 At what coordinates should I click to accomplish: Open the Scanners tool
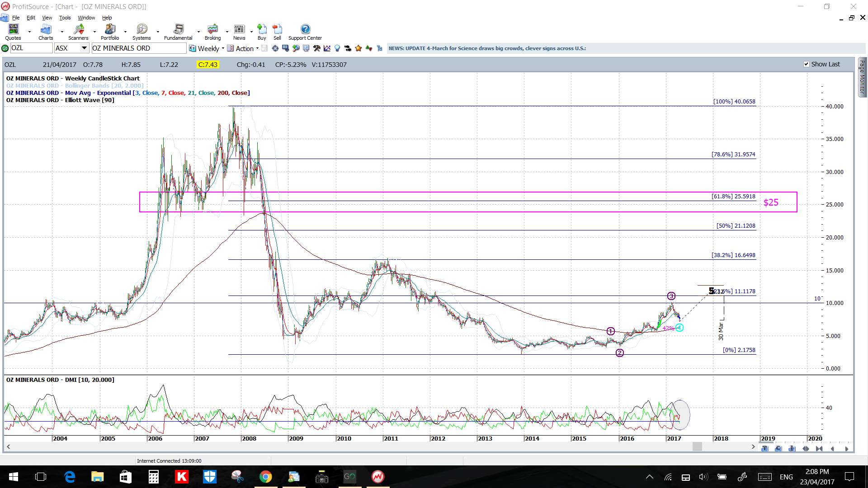click(x=78, y=32)
